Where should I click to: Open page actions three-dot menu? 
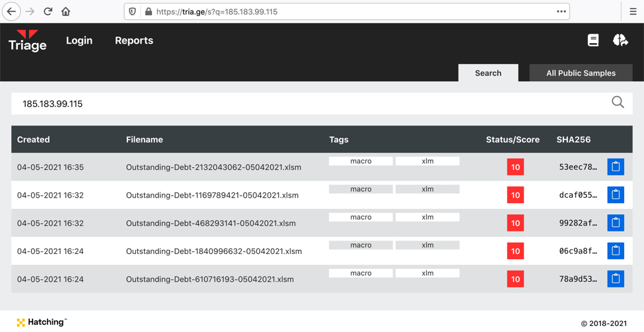pos(561,11)
